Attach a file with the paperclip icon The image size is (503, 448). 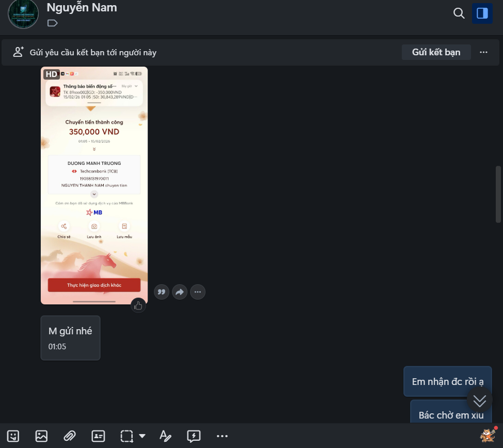click(70, 436)
